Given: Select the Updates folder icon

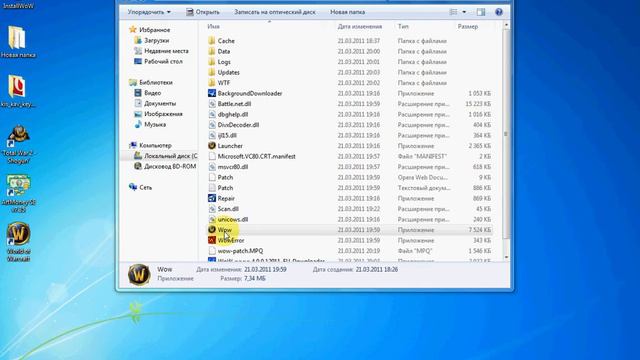Looking at the screenshot, I should [211, 72].
